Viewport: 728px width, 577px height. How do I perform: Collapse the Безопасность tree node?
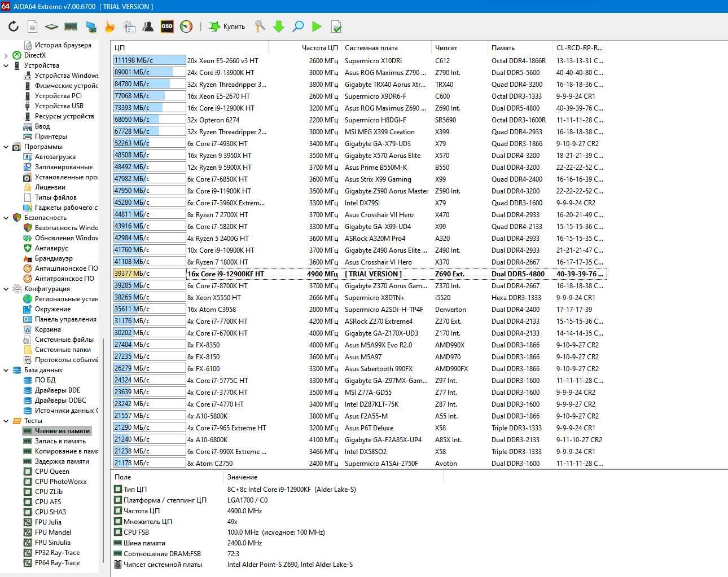(6, 218)
